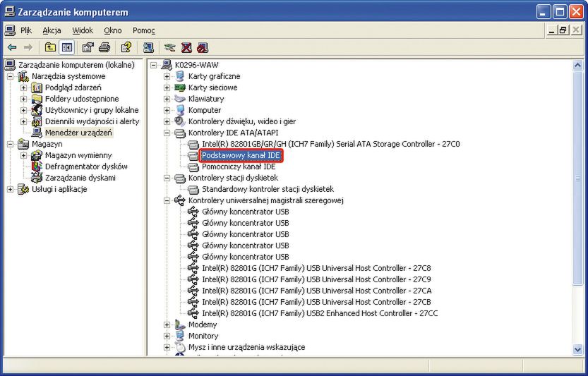The image size is (588, 376).
Task: Select Standardowy kontroler stacji dyskietek
Action: 268,189
